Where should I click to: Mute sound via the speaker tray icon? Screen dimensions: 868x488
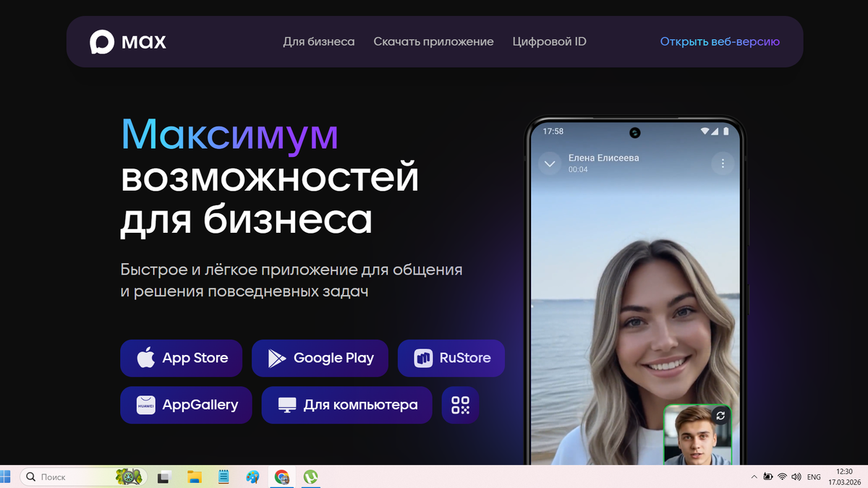[796, 476]
